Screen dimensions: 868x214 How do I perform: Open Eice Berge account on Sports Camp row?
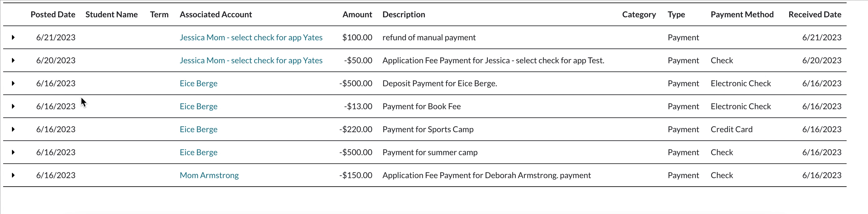(x=198, y=129)
